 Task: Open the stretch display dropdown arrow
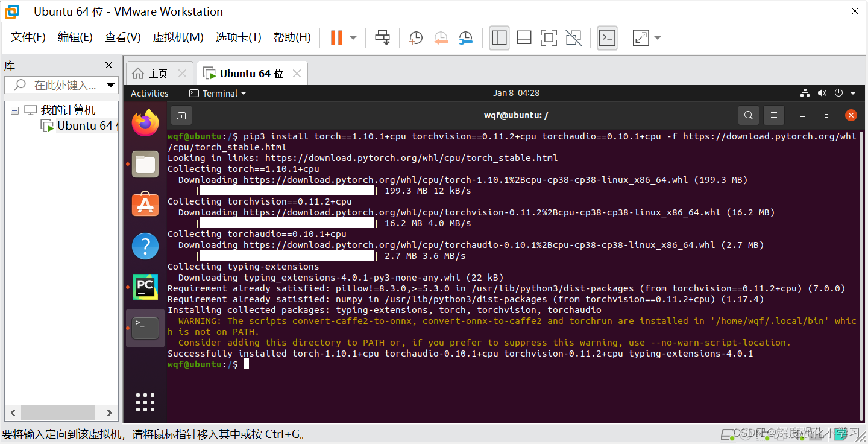(x=658, y=38)
